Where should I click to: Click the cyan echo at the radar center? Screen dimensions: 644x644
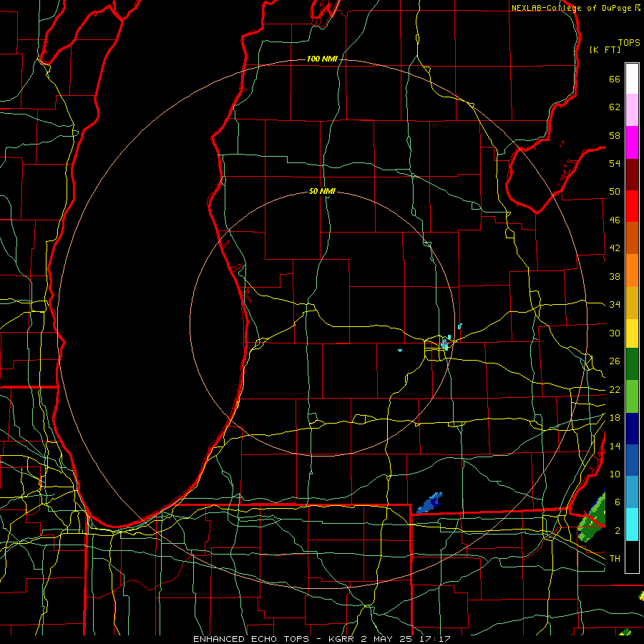[445, 344]
